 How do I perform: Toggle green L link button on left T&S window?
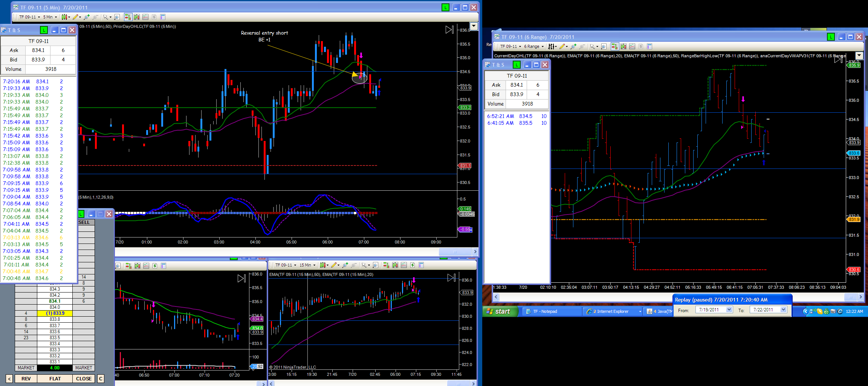pyautogui.click(x=44, y=30)
